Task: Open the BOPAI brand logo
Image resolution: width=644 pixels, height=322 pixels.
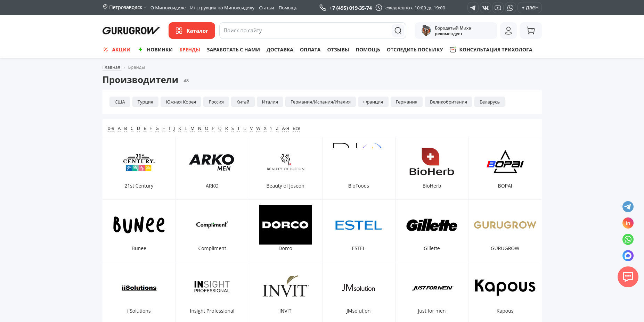Action: click(x=505, y=162)
